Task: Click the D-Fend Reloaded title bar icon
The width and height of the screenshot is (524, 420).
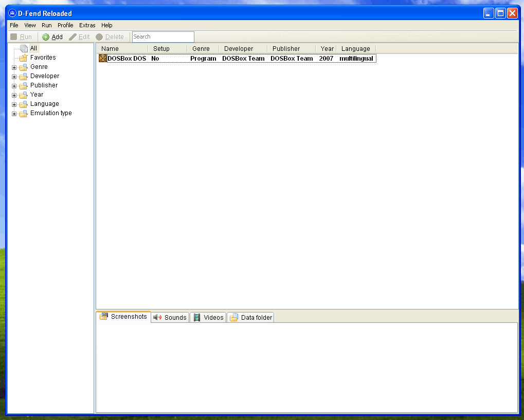Action: (x=12, y=13)
